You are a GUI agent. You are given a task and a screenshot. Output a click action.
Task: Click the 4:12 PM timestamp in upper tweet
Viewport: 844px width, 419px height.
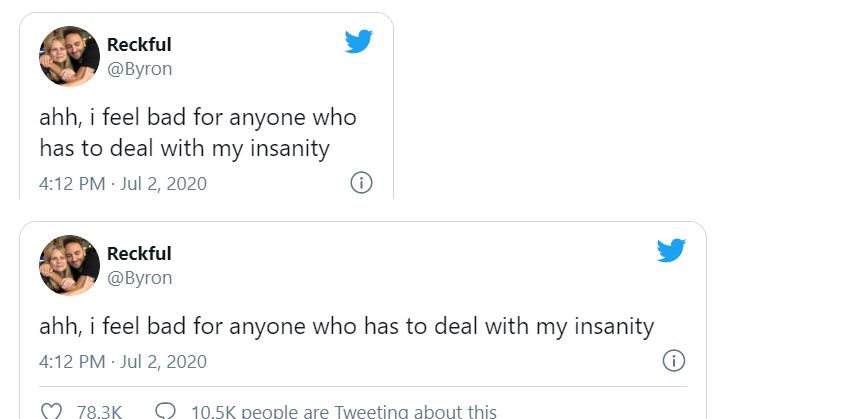pos(72,184)
